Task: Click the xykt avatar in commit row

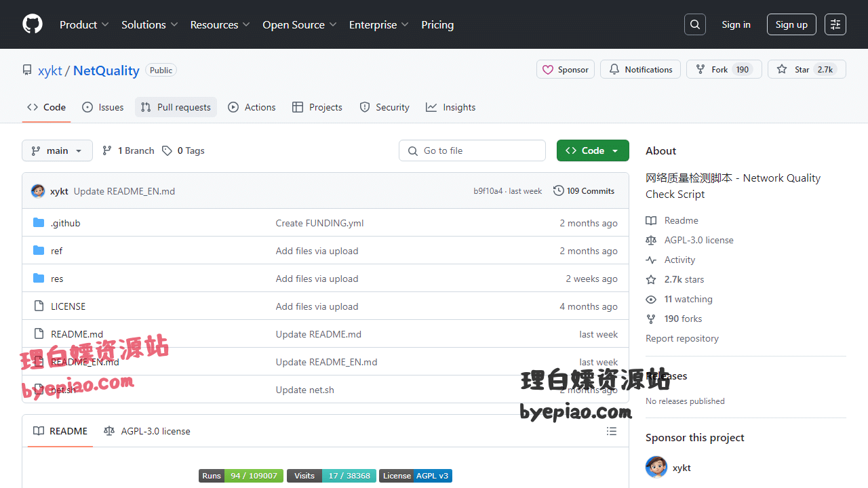Action: [38, 191]
